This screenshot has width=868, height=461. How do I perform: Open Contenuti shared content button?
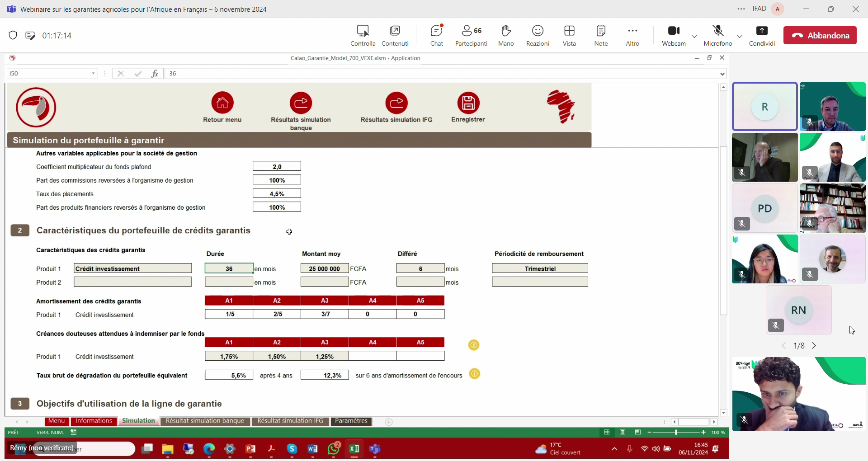[x=395, y=36]
